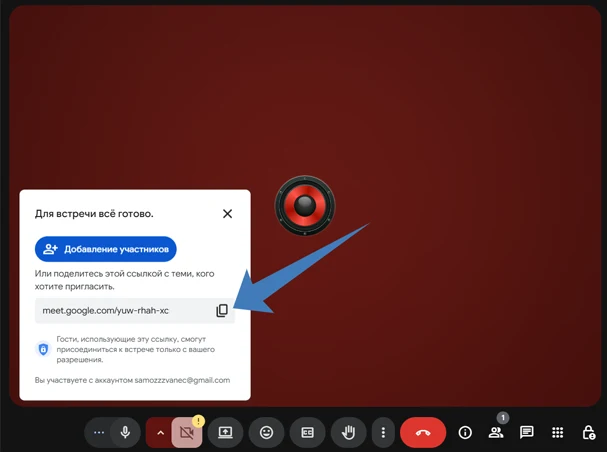Mute the microphone
Screen dimensions: 607x452
point(125,432)
